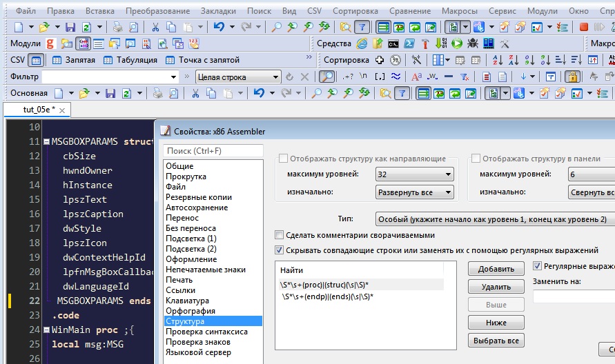
Task: Click the Save floppy disk icon in top toolbar
Action: coord(70,27)
